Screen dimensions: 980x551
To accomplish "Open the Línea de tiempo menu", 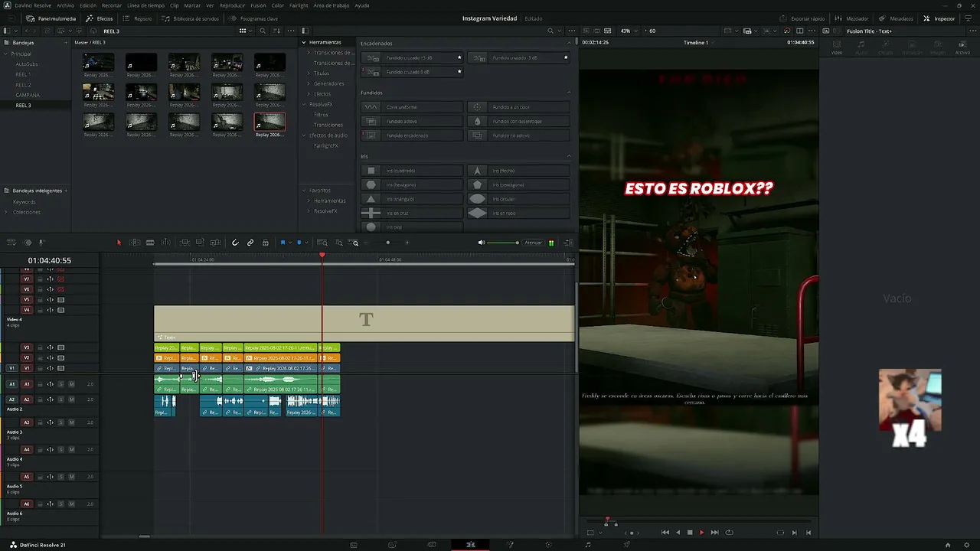I will (145, 5).
